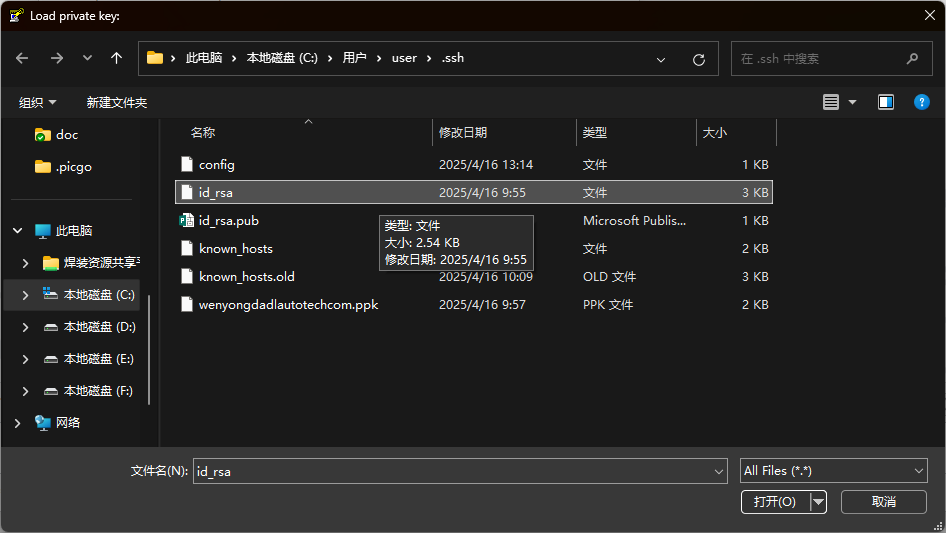The width and height of the screenshot is (946, 533).
Task: Go up one folder level
Action: [x=116, y=58]
